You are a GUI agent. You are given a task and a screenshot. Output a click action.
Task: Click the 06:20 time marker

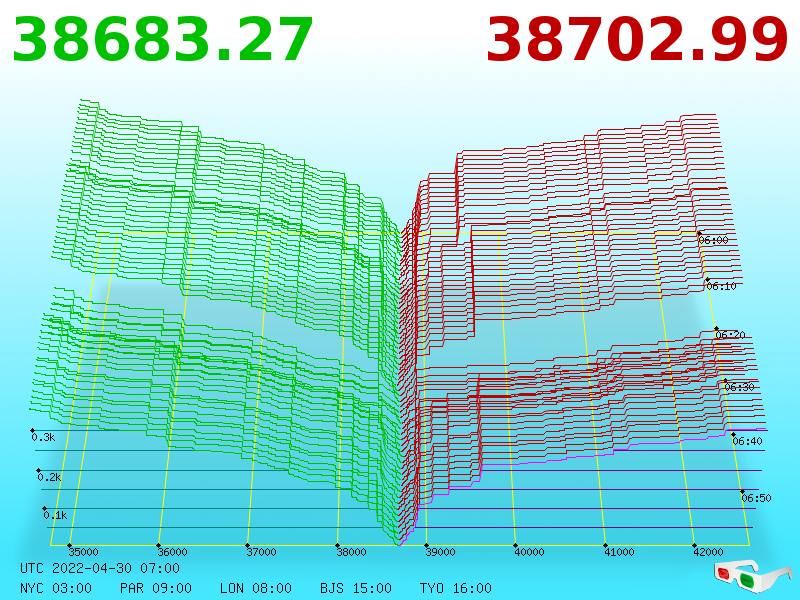(730, 335)
